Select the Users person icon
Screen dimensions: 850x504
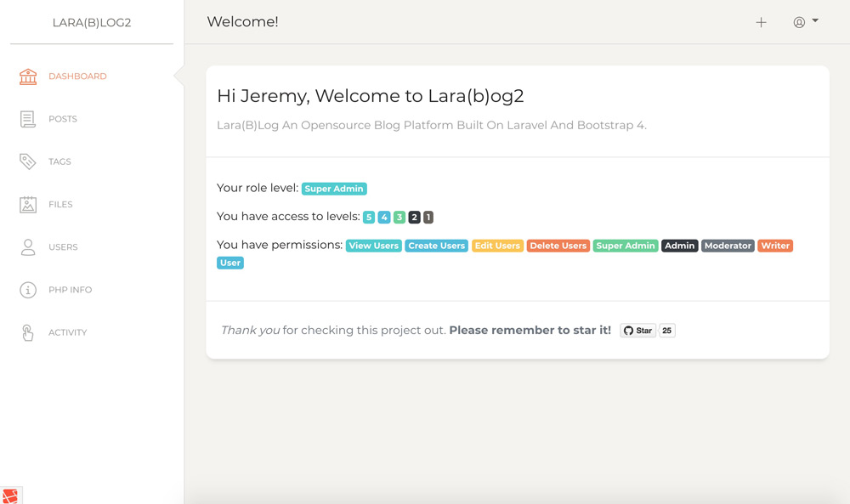(x=28, y=246)
